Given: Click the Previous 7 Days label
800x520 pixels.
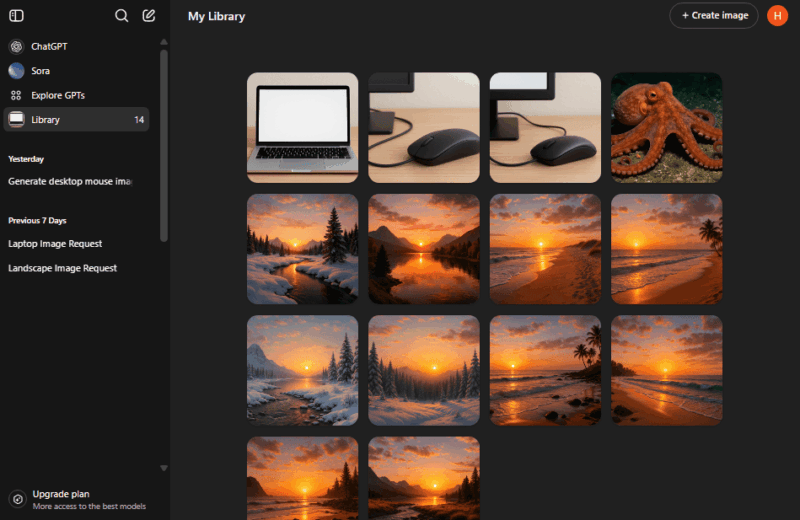Looking at the screenshot, I should tap(37, 220).
